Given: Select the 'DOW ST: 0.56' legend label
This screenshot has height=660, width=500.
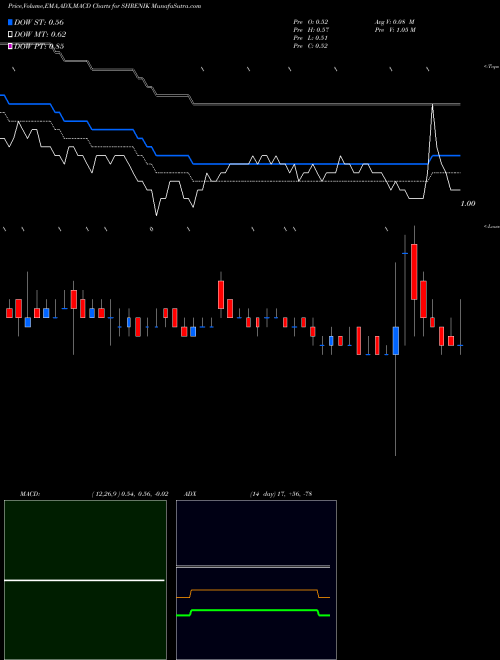Looking at the screenshot, I should click(39, 22).
